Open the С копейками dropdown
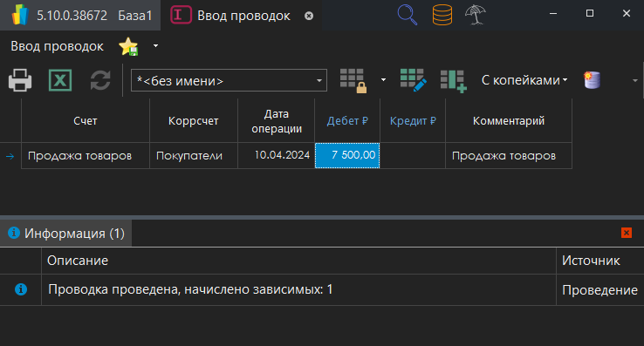The image size is (644, 346). (524, 80)
